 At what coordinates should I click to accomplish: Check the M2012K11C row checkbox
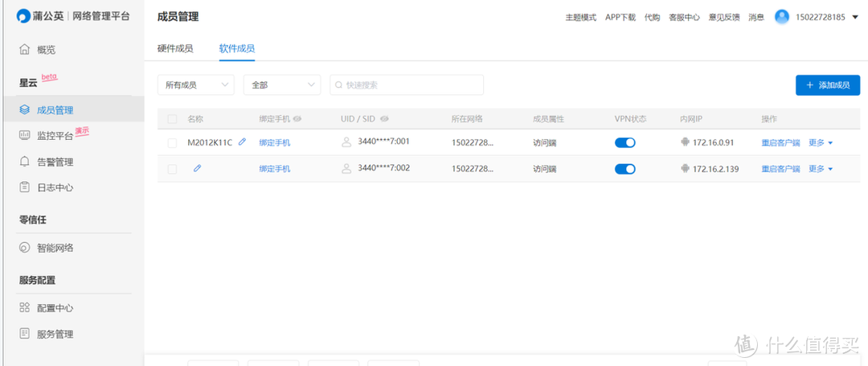click(172, 143)
